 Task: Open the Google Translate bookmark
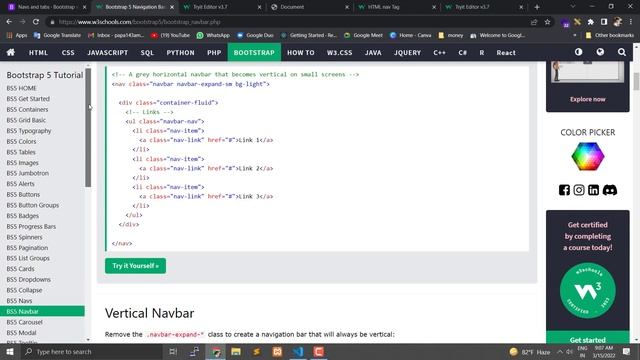pos(57,36)
